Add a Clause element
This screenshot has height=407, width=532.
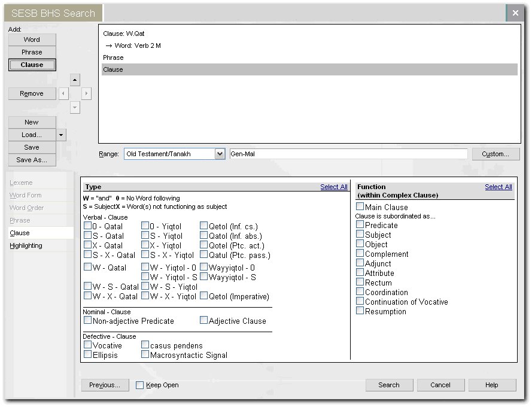pyautogui.click(x=32, y=65)
